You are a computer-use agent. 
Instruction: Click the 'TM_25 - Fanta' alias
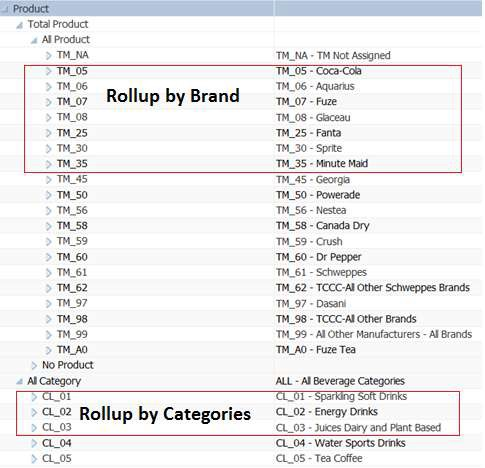point(308,133)
